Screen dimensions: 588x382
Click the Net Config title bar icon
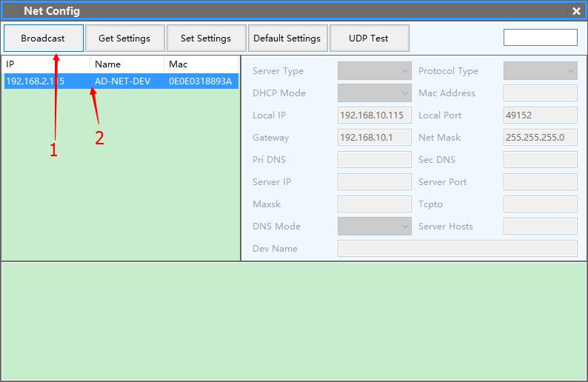13,11
